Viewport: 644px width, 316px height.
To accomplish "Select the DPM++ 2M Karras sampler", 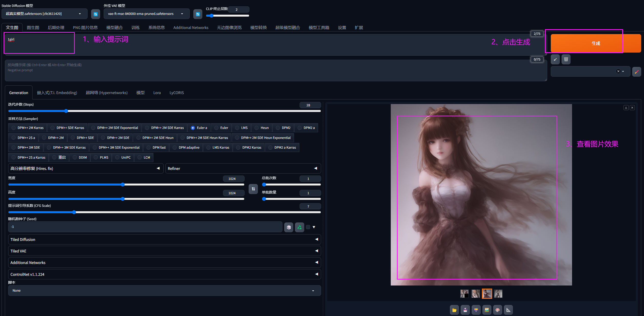I will [14, 128].
